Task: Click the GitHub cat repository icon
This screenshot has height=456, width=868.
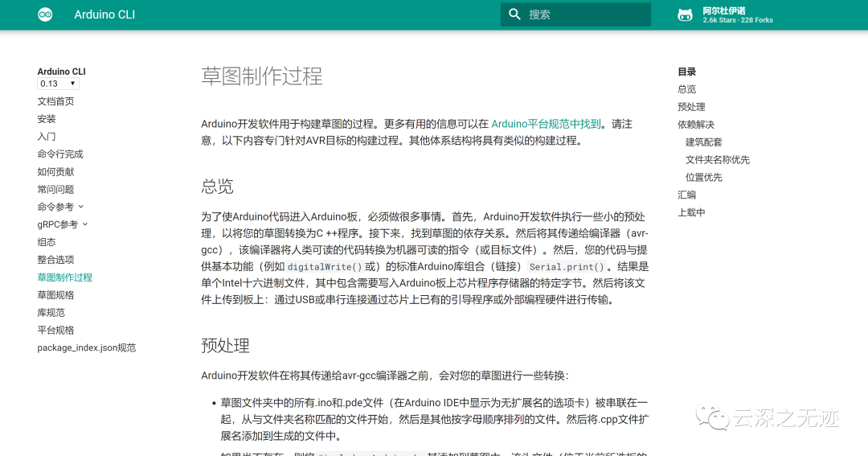Action: tap(686, 15)
